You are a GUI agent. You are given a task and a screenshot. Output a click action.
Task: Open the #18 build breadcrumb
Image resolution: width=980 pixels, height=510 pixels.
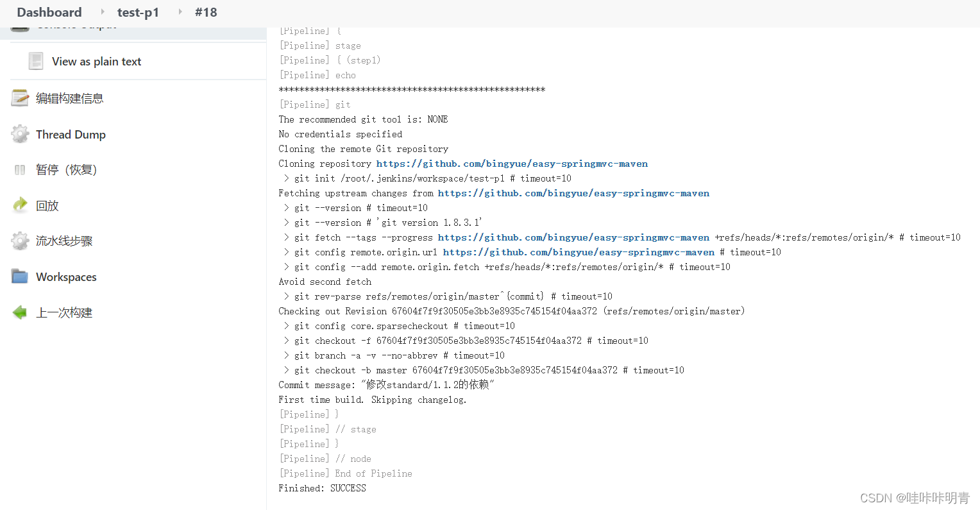[206, 12]
